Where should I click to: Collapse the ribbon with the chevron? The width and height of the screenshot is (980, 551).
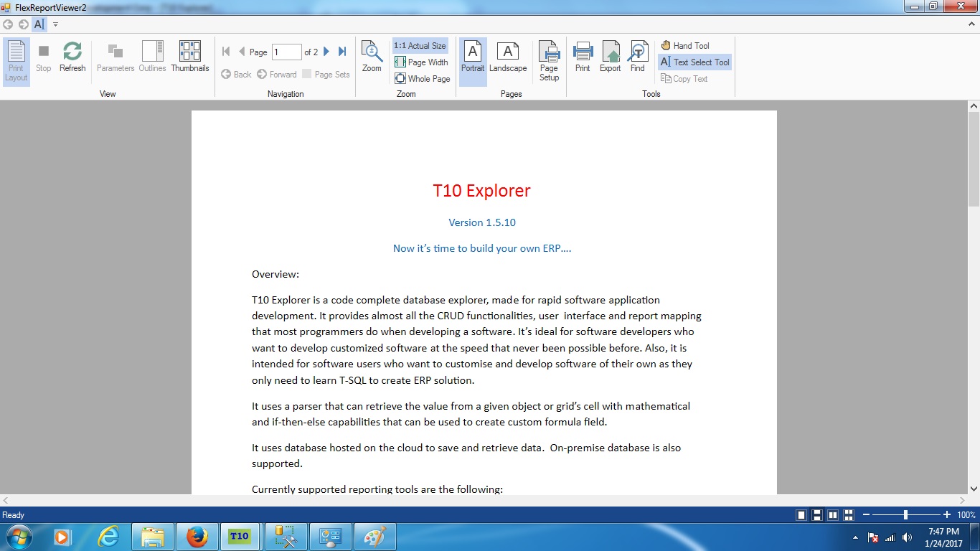971,24
